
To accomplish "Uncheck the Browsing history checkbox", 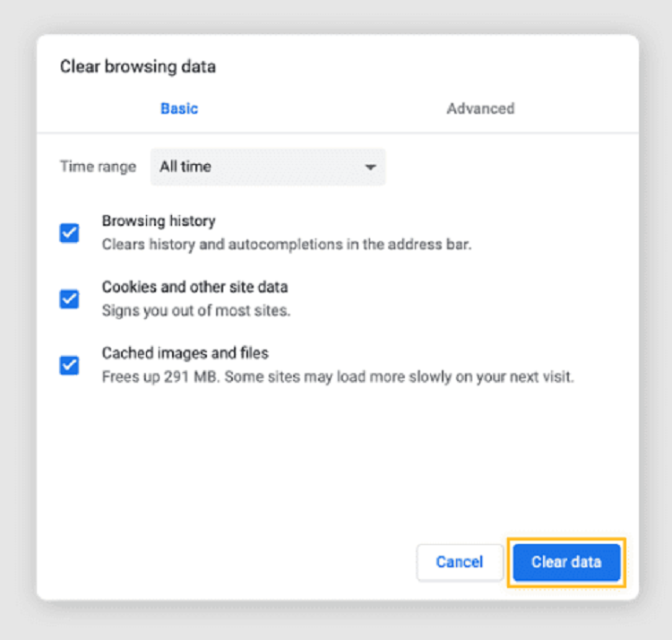I will pos(69,233).
